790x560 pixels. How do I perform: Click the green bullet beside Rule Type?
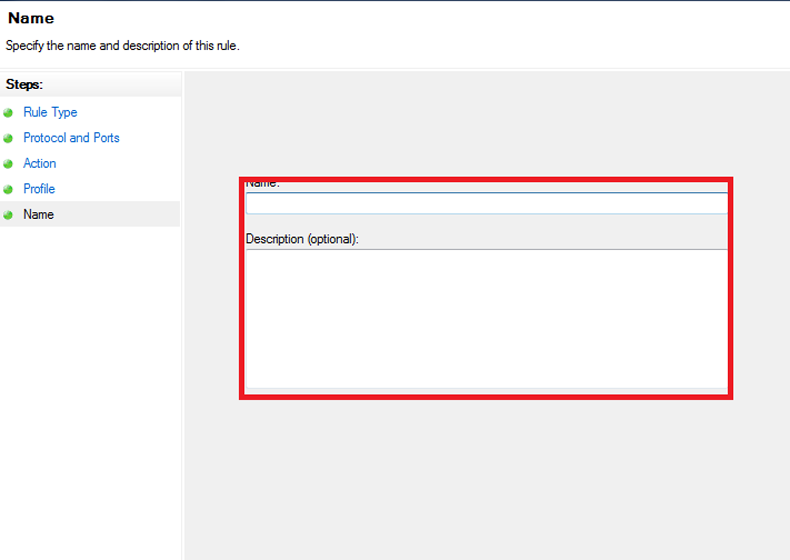pos(8,113)
